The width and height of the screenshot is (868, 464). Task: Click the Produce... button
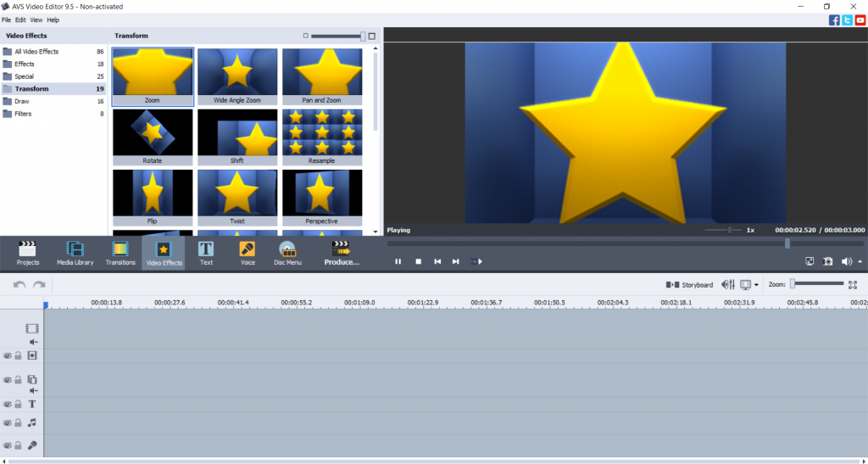coord(342,253)
